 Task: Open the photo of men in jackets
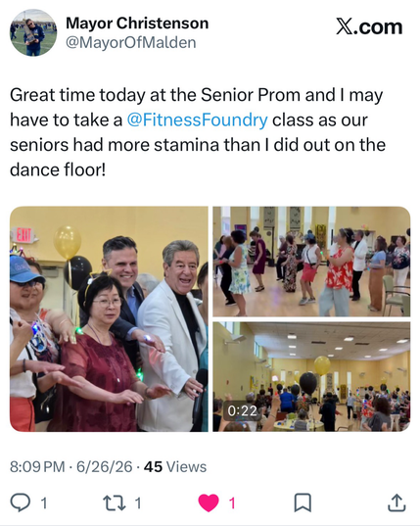click(x=109, y=319)
